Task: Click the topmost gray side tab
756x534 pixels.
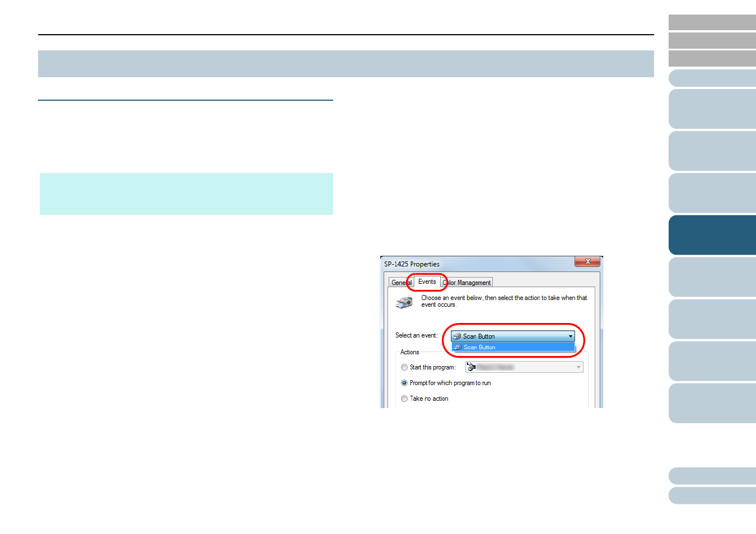Action: pyautogui.click(x=712, y=22)
